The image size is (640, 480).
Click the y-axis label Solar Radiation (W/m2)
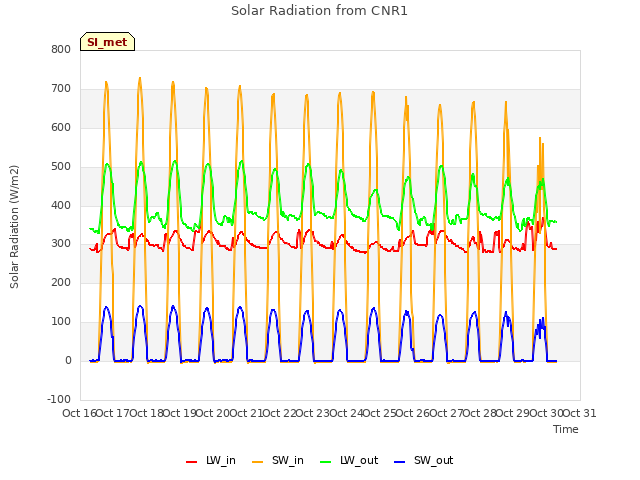pyautogui.click(x=14, y=227)
